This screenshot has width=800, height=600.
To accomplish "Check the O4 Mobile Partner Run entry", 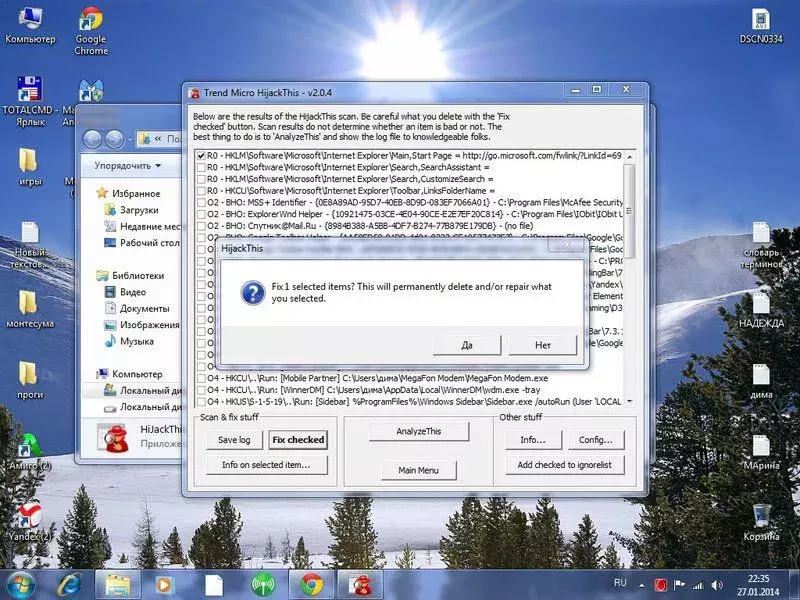I will [201, 379].
